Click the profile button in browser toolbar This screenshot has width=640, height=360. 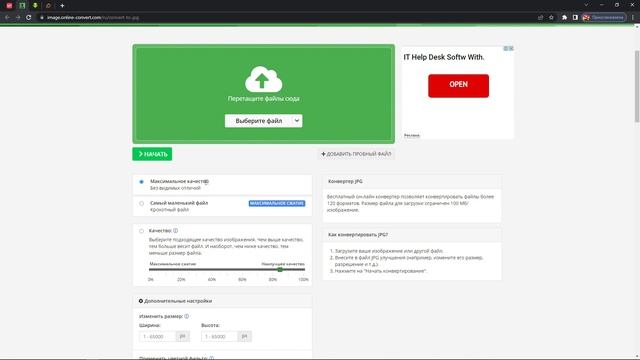click(604, 18)
